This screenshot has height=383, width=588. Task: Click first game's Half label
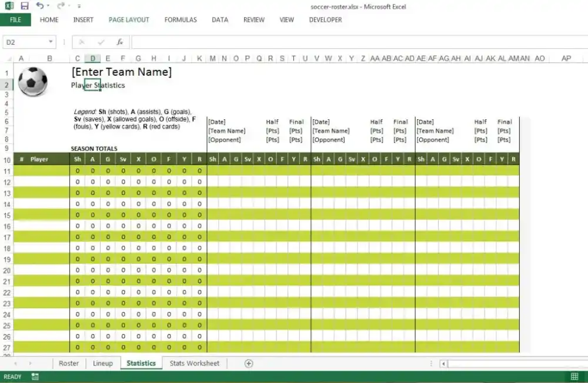272,122
